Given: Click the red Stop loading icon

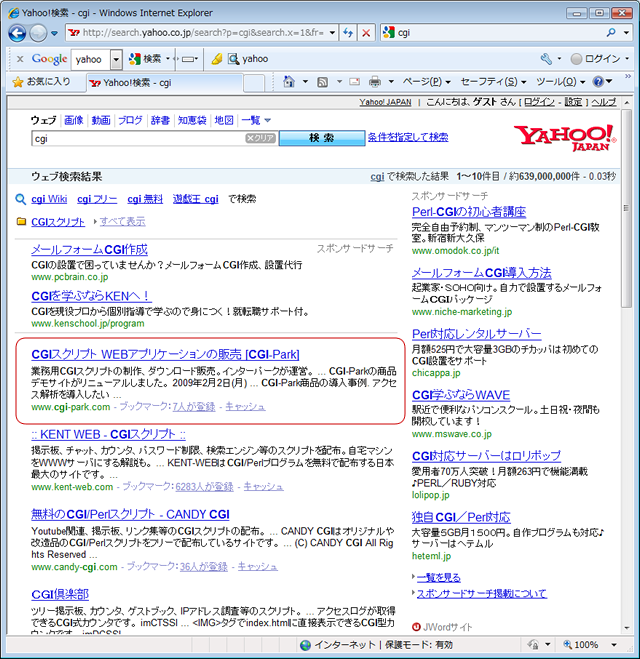Looking at the screenshot, I should pos(366,33).
